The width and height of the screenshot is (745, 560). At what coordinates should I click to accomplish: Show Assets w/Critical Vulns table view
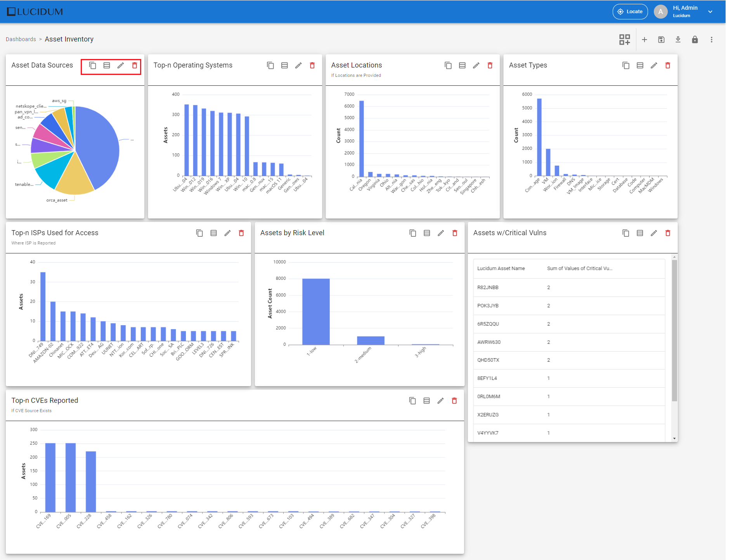point(640,233)
